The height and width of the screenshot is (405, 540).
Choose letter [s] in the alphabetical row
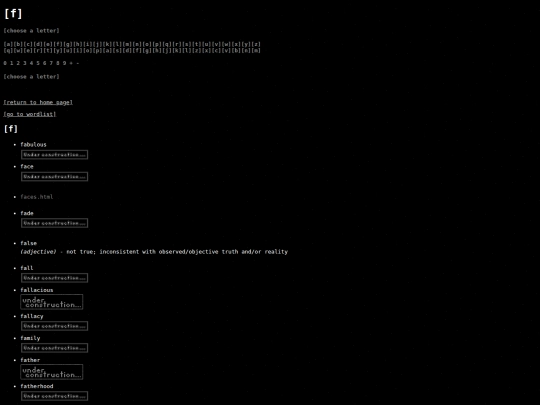point(187,44)
